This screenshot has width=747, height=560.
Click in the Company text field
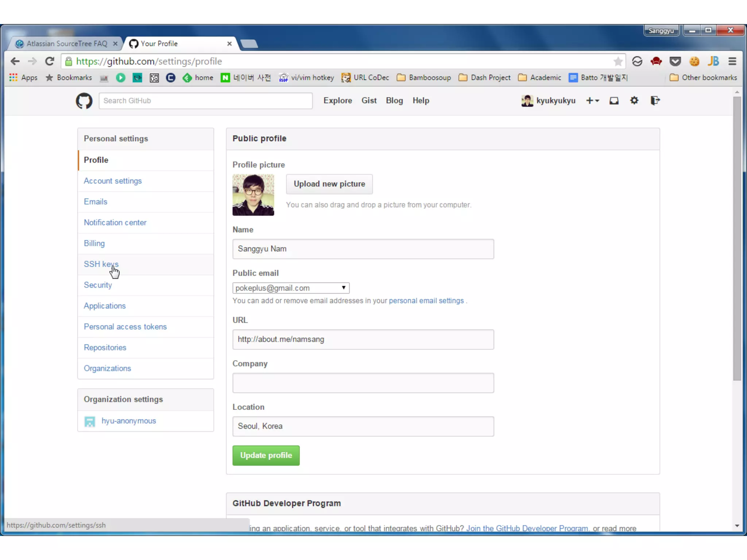coord(363,383)
